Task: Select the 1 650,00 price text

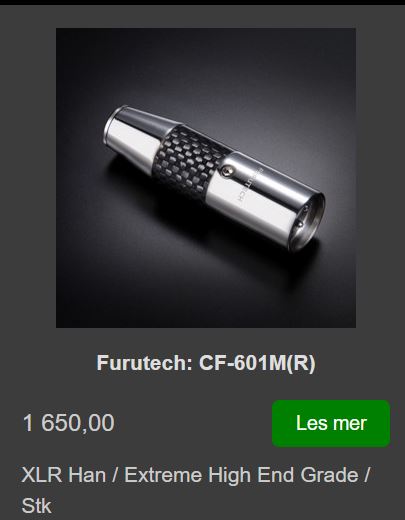Action: coord(69,423)
